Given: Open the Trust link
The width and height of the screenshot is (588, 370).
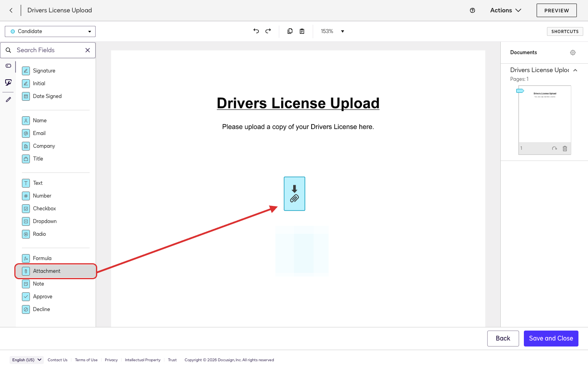Looking at the screenshot, I should click(x=172, y=360).
